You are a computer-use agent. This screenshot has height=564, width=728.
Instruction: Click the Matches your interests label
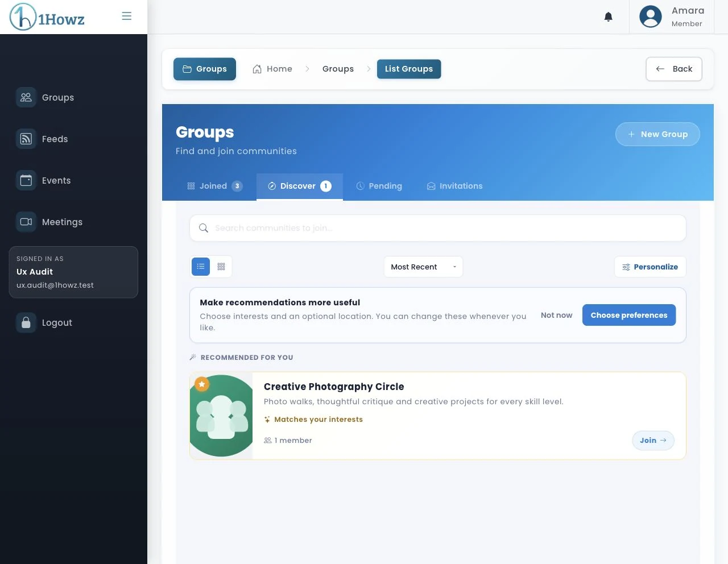[313, 420]
